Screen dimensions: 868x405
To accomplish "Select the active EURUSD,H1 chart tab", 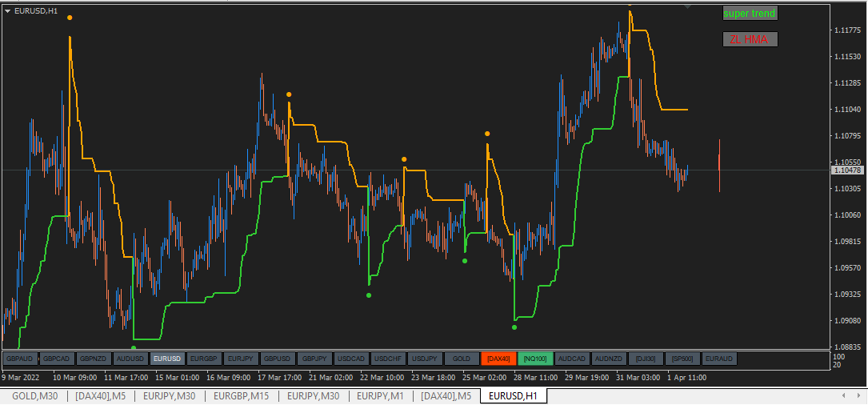I will 513,396.
